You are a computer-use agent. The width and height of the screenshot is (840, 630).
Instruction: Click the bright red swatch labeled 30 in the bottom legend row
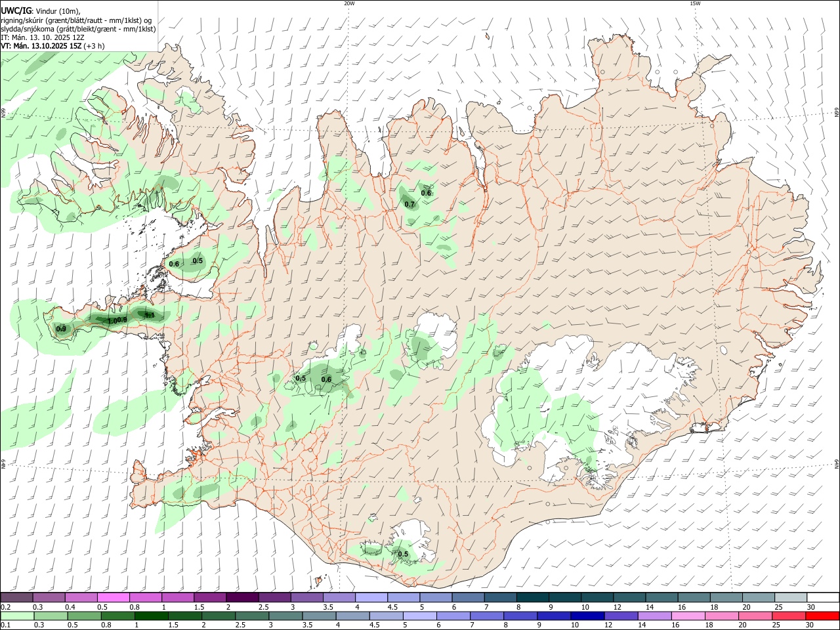pyautogui.click(x=822, y=616)
